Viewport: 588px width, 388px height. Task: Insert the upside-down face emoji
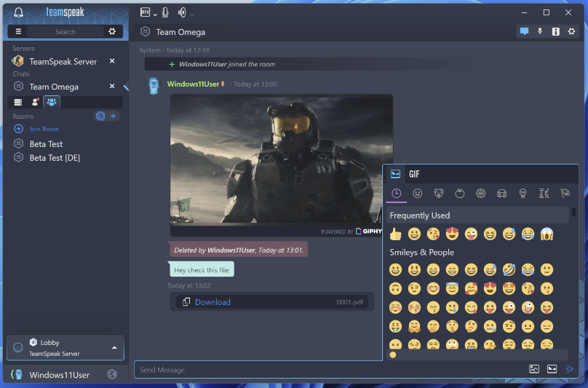(x=395, y=288)
